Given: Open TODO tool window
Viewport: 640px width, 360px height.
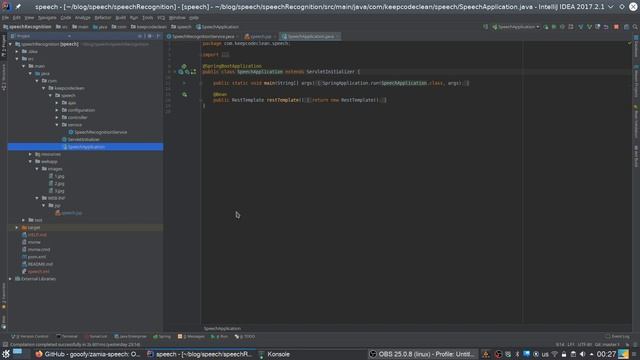Looking at the screenshot, I should click(x=244, y=337).
